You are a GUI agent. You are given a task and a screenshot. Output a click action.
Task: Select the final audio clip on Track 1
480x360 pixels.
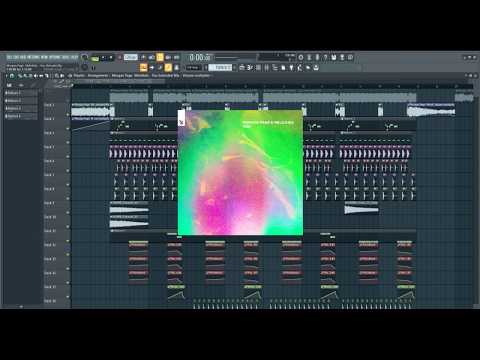431,109
